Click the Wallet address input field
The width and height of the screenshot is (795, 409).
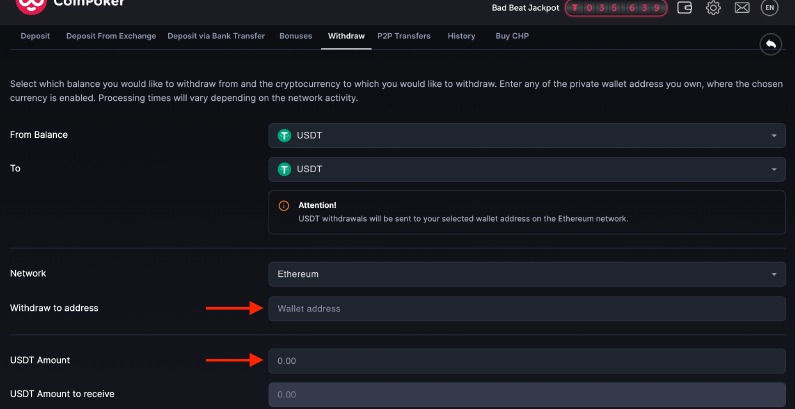click(527, 309)
